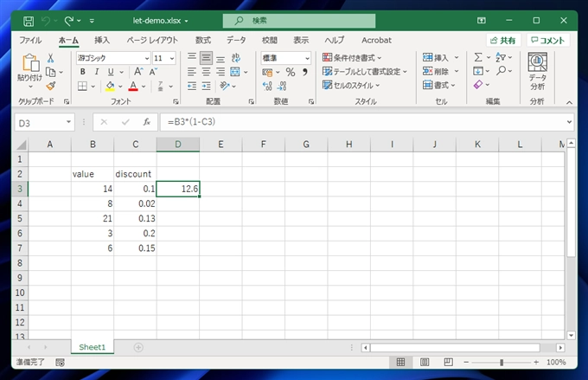588x380 pixels.
Task: Open Cell Styles menu
Action: point(351,86)
